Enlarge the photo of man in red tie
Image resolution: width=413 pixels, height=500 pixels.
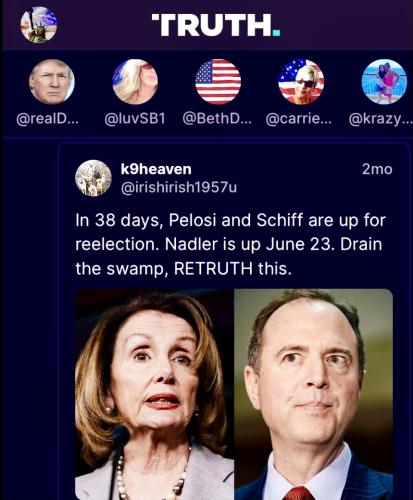pyautogui.click(x=314, y=394)
